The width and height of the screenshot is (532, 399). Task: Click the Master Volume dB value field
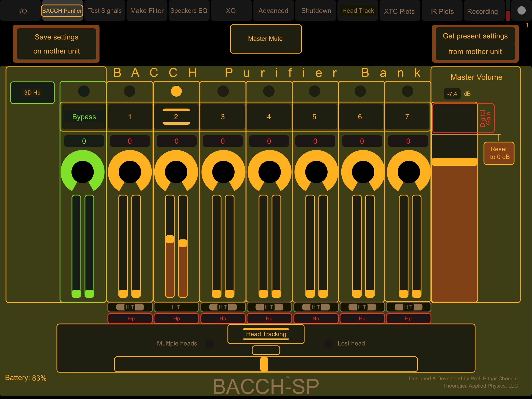click(452, 94)
